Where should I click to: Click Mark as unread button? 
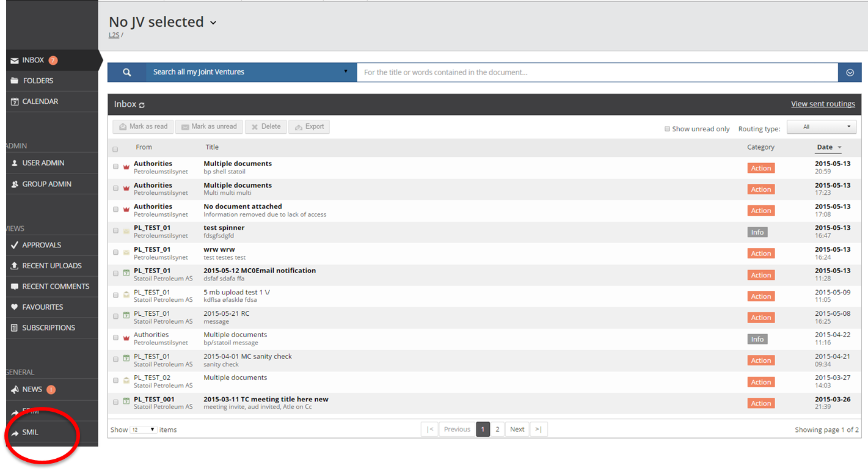tap(209, 126)
